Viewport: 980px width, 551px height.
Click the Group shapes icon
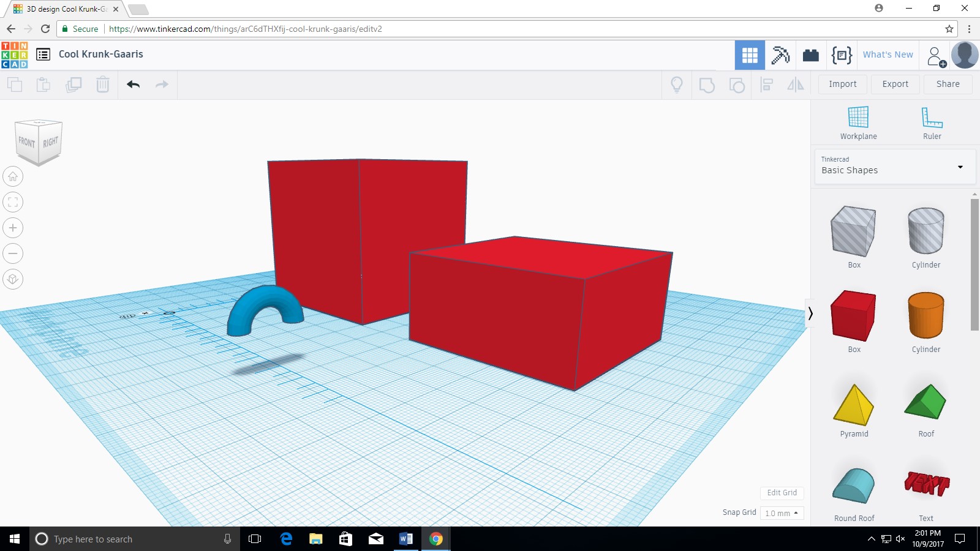pyautogui.click(x=707, y=85)
